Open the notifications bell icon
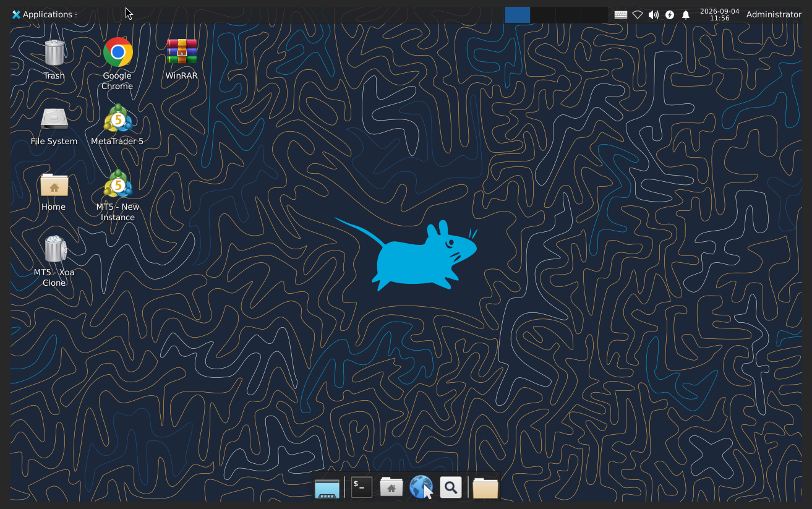 [x=686, y=15]
